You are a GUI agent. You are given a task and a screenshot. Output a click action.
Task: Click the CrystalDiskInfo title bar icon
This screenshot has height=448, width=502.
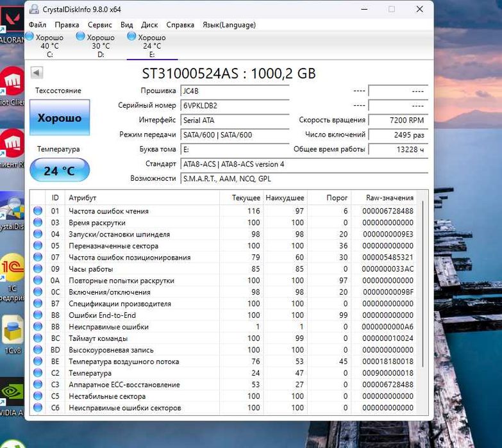pyautogui.click(x=34, y=9)
